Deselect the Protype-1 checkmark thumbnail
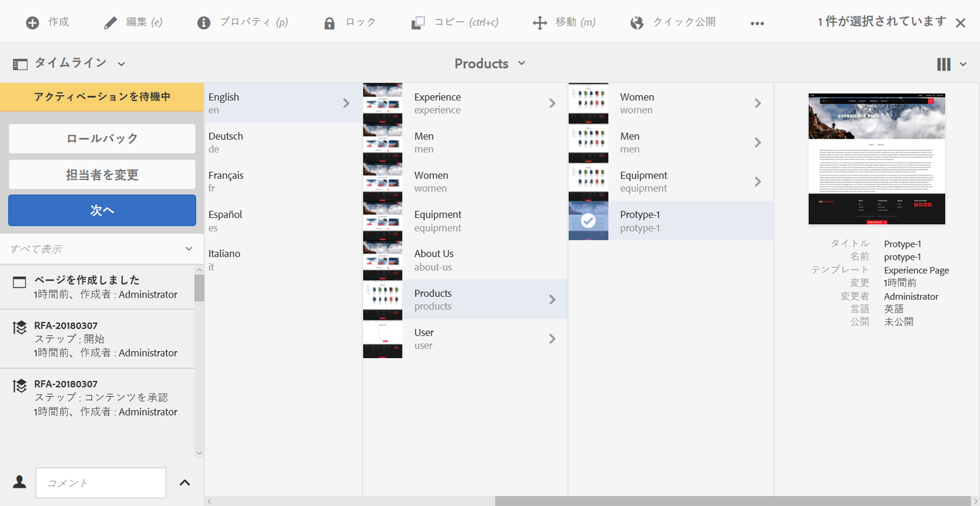This screenshot has height=506, width=980. [x=588, y=221]
